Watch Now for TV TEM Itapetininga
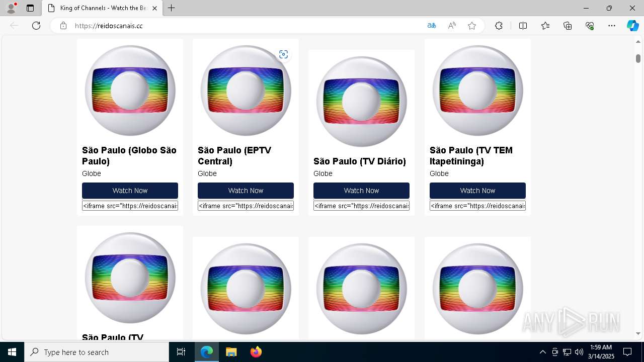The image size is (644, 362). [x=477, y=191]
